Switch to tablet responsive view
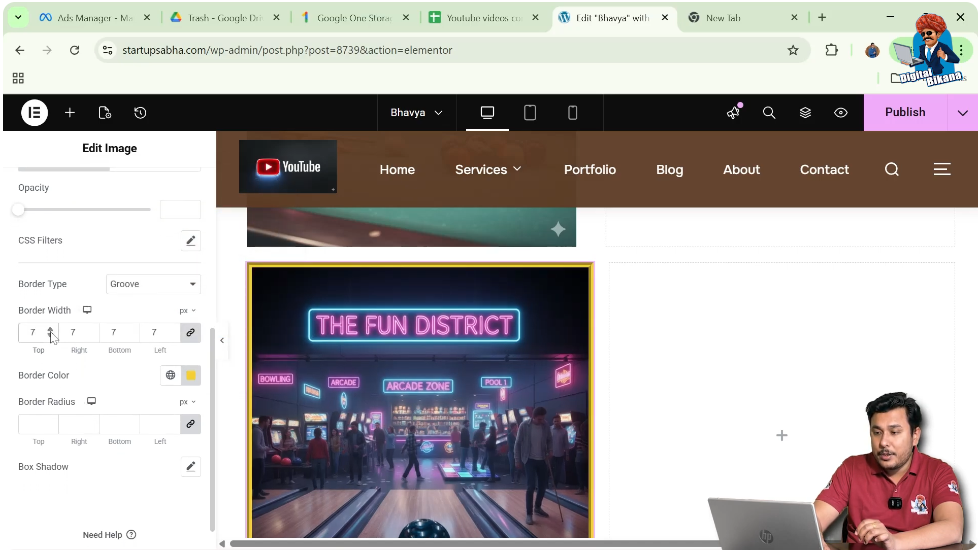Image resolution: width=980 pixels, height=554 pixels. [530, 113]
